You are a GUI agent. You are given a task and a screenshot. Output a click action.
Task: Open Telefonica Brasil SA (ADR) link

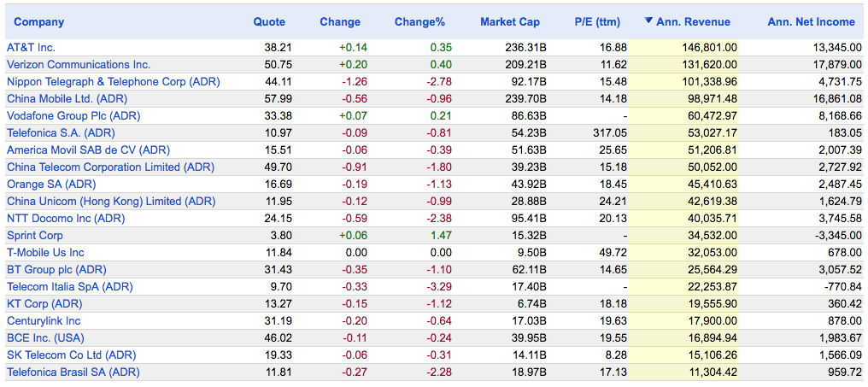tap(73, 372)
